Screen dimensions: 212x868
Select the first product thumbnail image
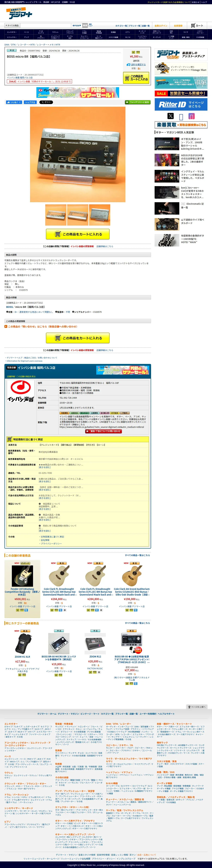(56, 215)
